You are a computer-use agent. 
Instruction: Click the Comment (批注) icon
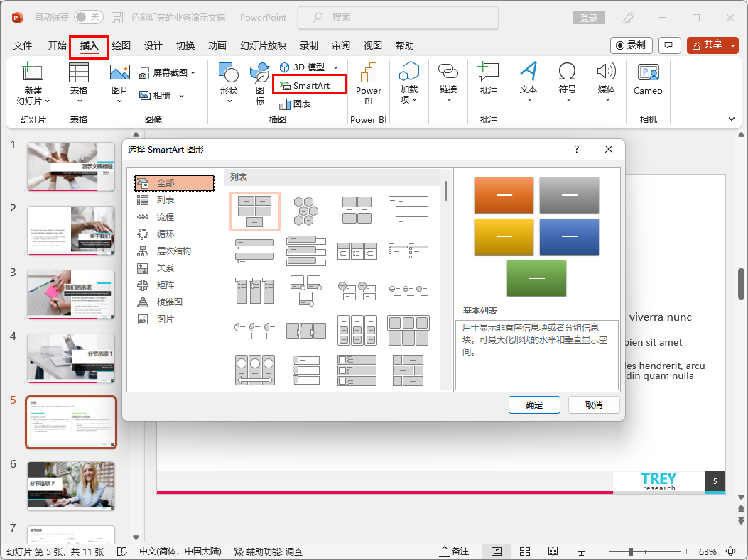coord(488,72)
